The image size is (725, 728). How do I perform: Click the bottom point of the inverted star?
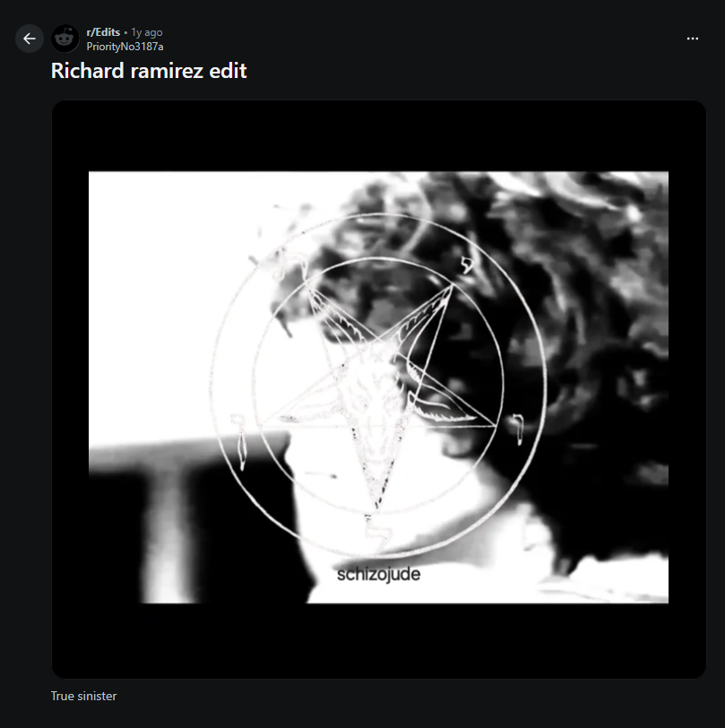point(376,504)
